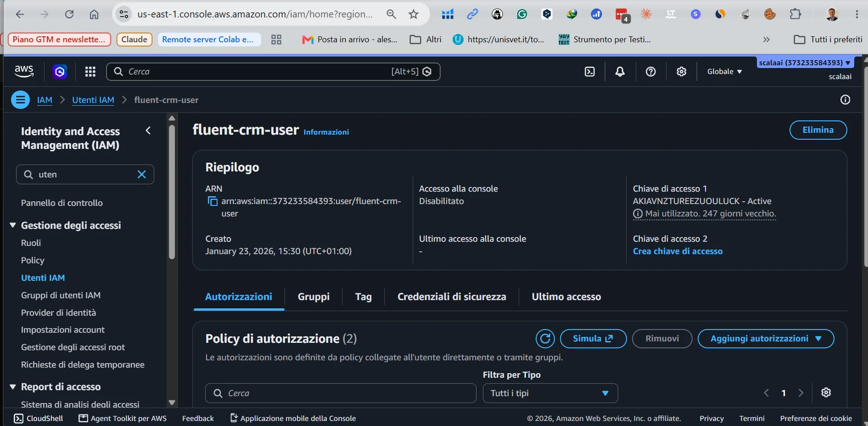This screenshot has width=868, height=426.
Task: Collapse the IAM sidebar panel
Action: point(148,131)
